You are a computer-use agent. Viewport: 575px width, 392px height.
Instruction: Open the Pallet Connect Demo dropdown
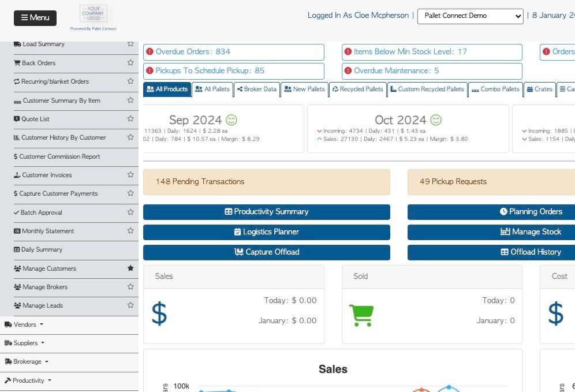(470, 16)
